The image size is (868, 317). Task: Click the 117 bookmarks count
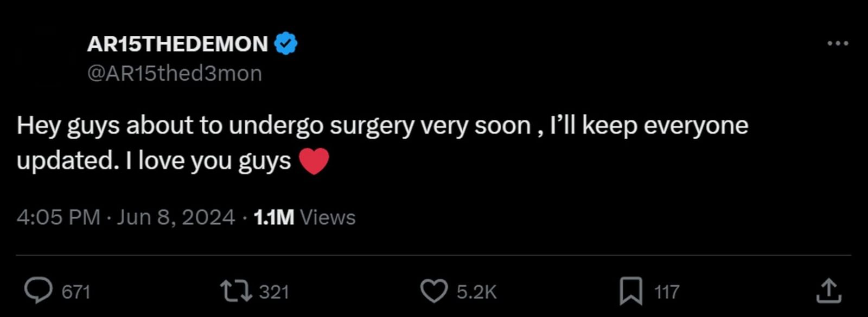(x=667, y=292)
